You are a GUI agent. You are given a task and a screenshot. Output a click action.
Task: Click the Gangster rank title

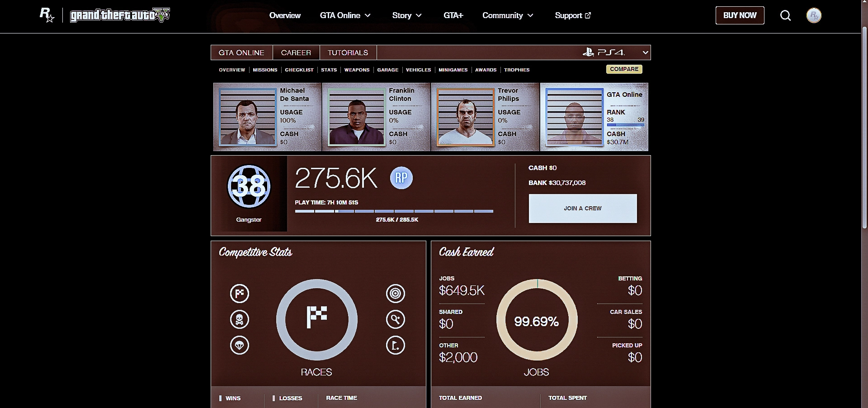(249, 220)
